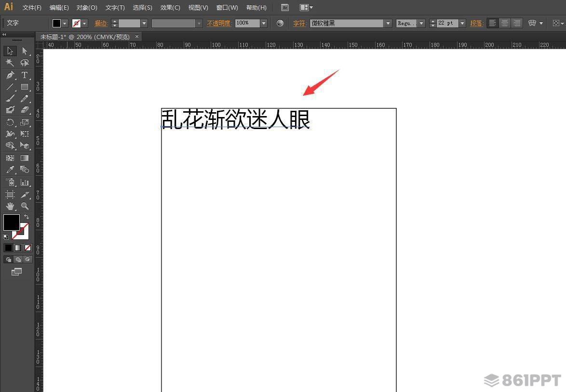Select the Zoom magnifier tool

(25, 206)
